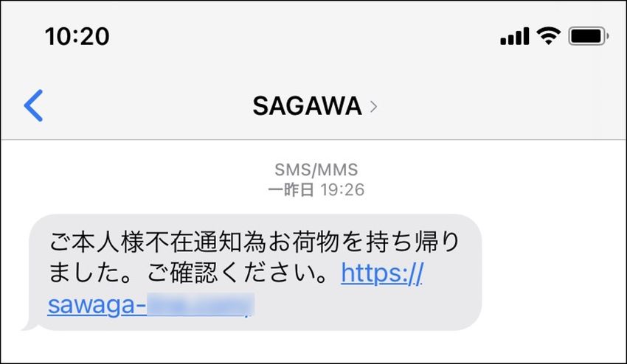
Task: Tap the gray message bubble tail
Action: (29, 326)
